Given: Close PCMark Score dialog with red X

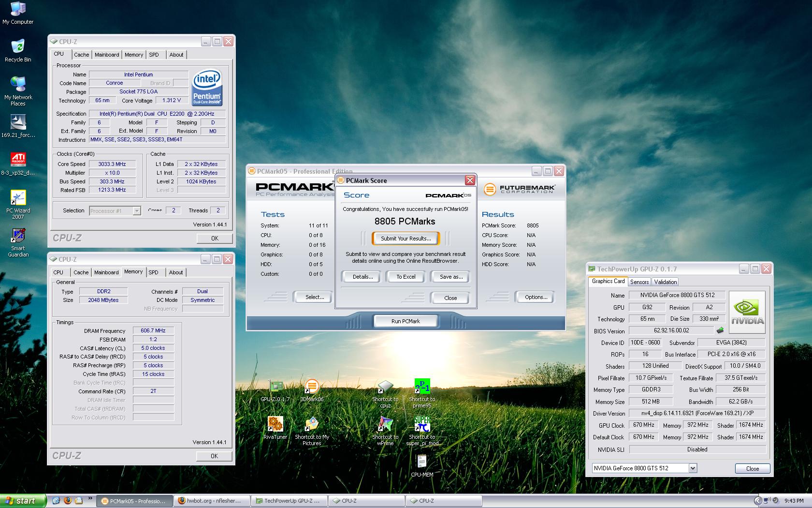Looking at the screenshot, I should 470,180.
